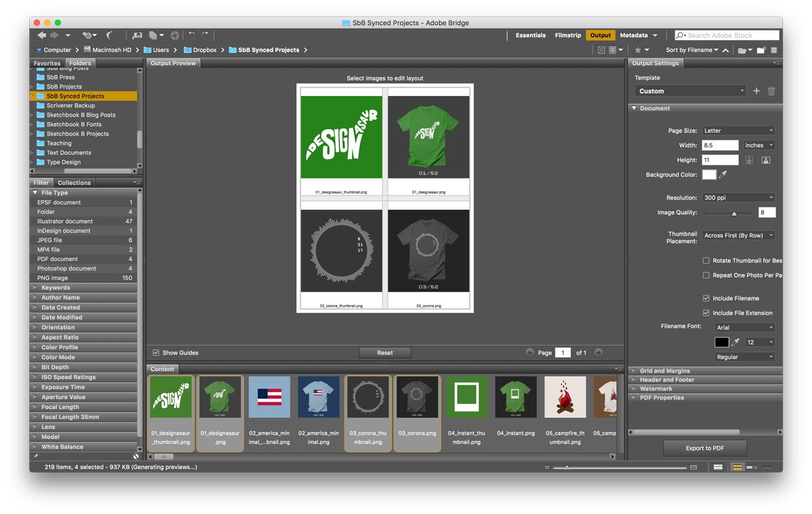Delete template trash icon in Output Settings
This screenshot has height=514, width=812.
[x=771, y=91]
